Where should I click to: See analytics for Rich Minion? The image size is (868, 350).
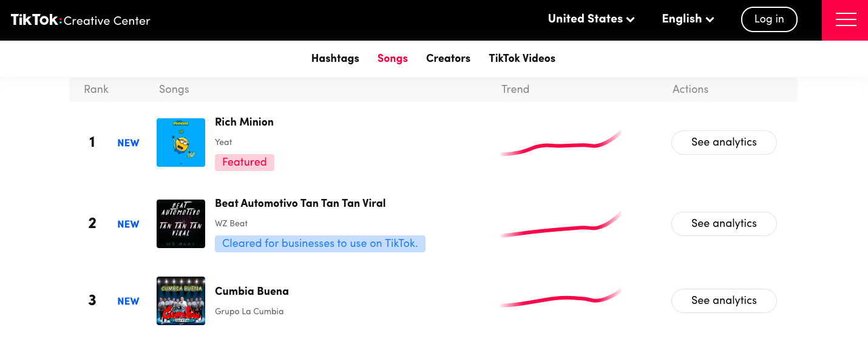tap(724, 142)
